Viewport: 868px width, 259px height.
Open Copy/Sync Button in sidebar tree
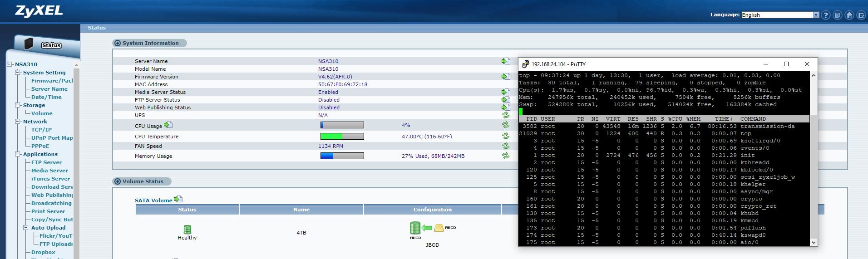click(52, 220)
